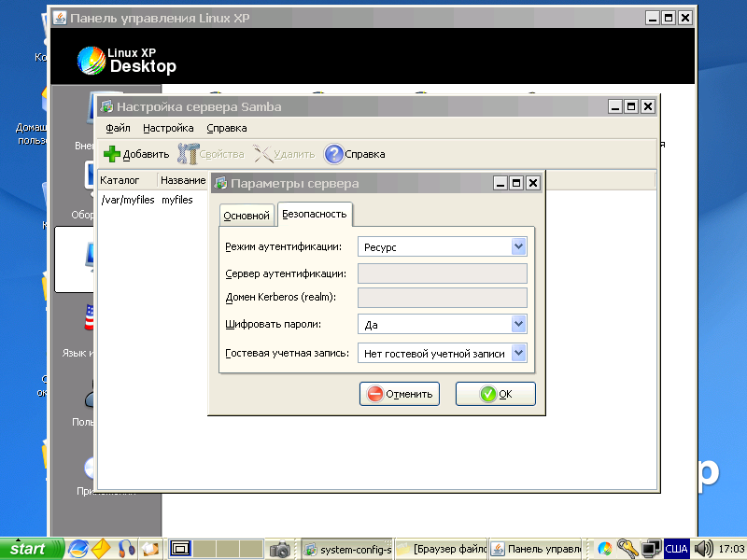This screenshot has height=560, width=747.
Task: Click the show desktop pager icon
Action: click(180, 549)
